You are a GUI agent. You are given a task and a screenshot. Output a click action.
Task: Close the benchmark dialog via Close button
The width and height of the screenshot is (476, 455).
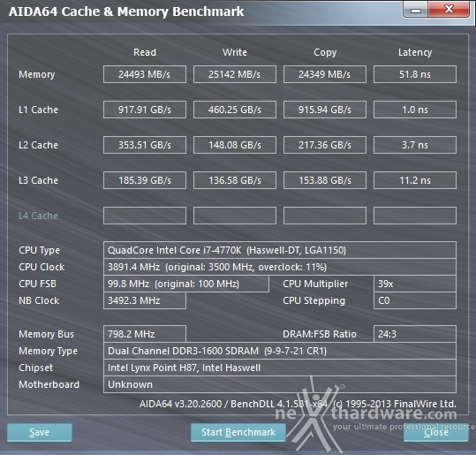(x=436, y=432)
